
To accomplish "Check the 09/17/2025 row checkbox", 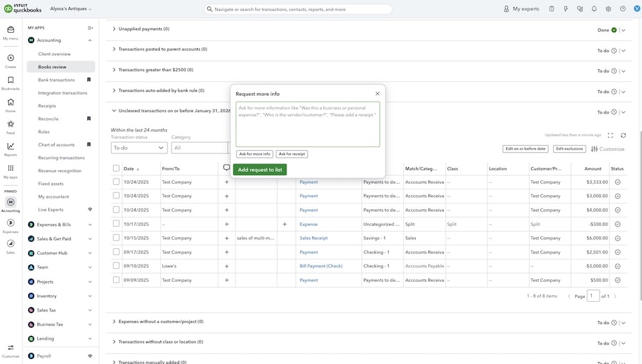I will click(116, 252).
